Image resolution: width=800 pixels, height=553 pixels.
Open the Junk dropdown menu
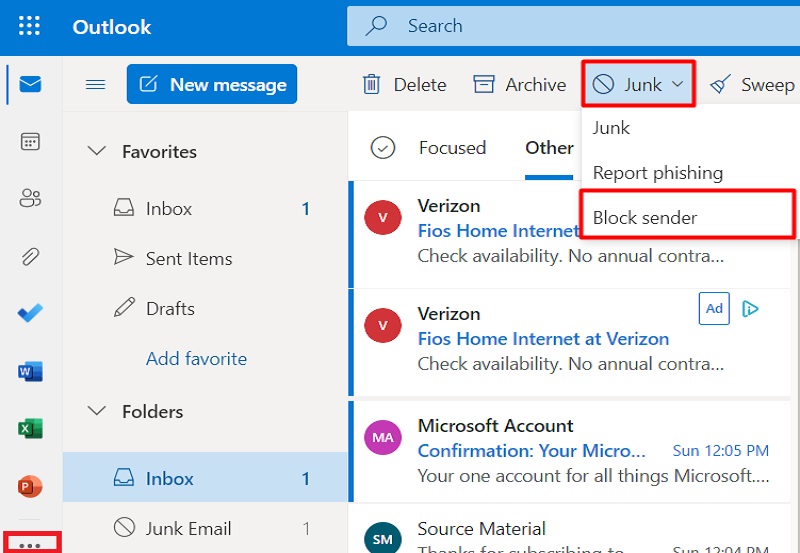[x=640, y=85]
